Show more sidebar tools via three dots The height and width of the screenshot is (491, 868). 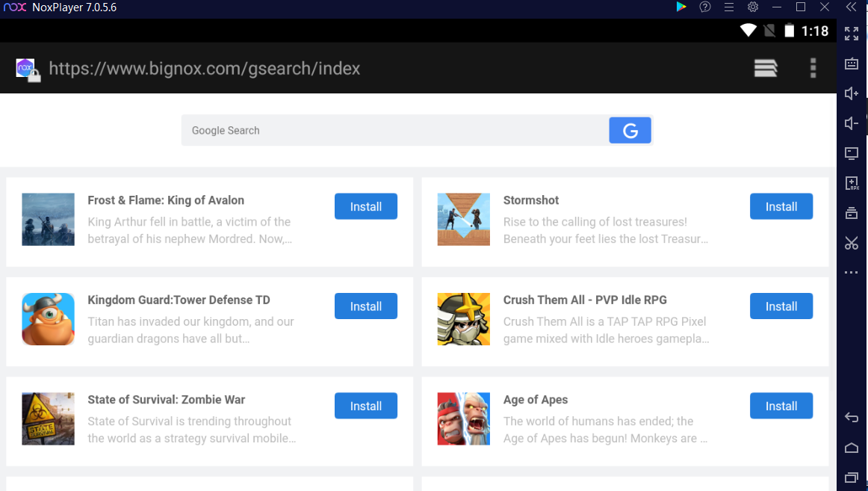tap(852, 272)
